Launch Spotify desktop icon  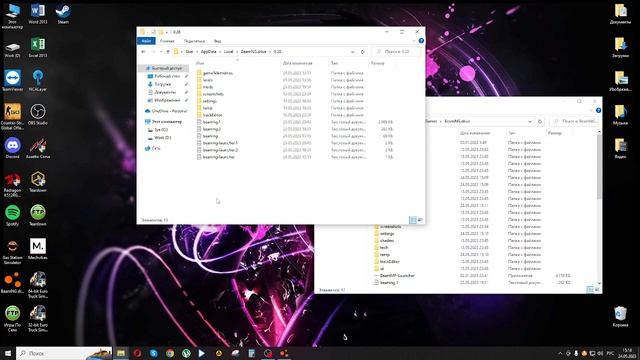(x=12, y=215)
